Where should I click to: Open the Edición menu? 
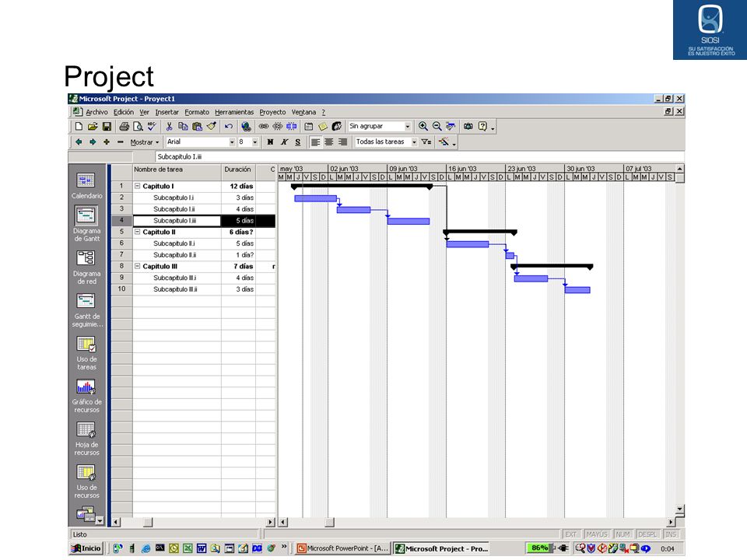pyautogui.click(x=124, y=112)
